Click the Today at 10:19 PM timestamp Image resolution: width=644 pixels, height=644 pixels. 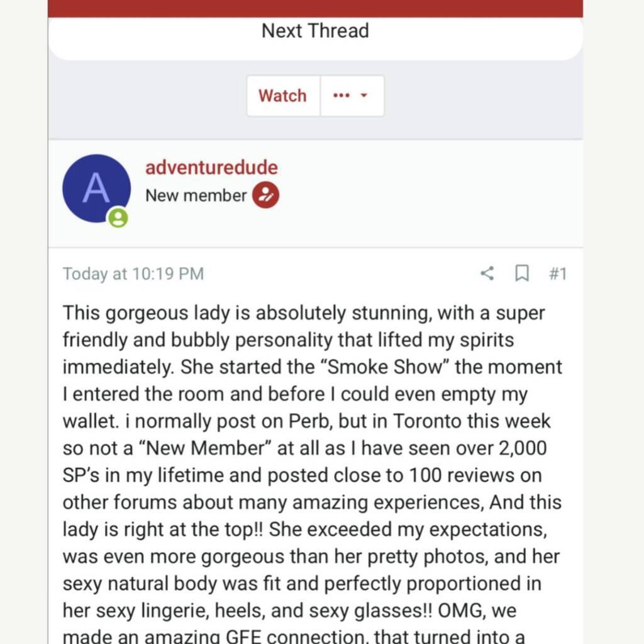[133, 274]
